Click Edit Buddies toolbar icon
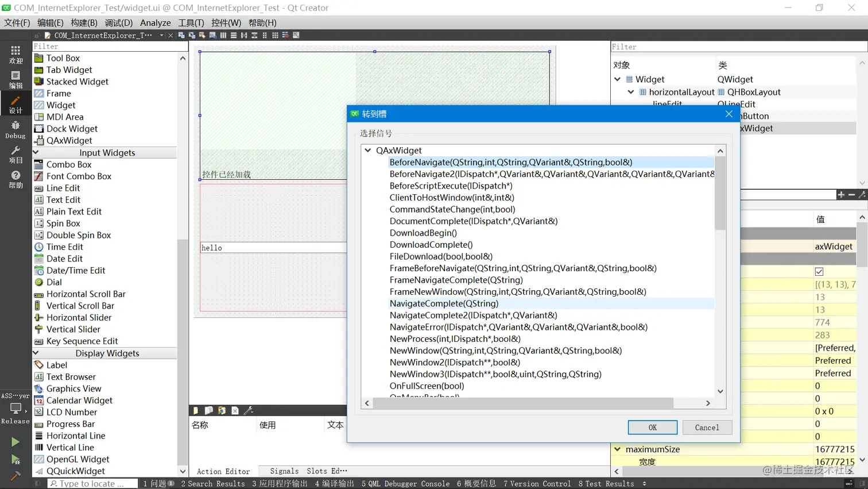This screenshot has width=868, height=489. (202, 35)
